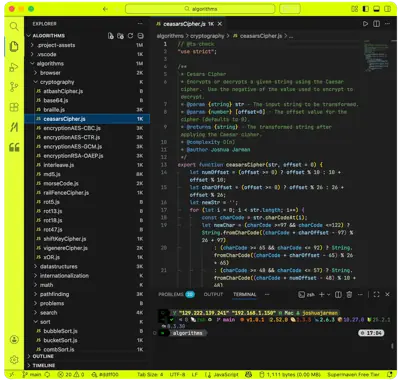Switch to the PROBLEMS tab
Viewport: 400px width, 382px height.
(176, 295)
